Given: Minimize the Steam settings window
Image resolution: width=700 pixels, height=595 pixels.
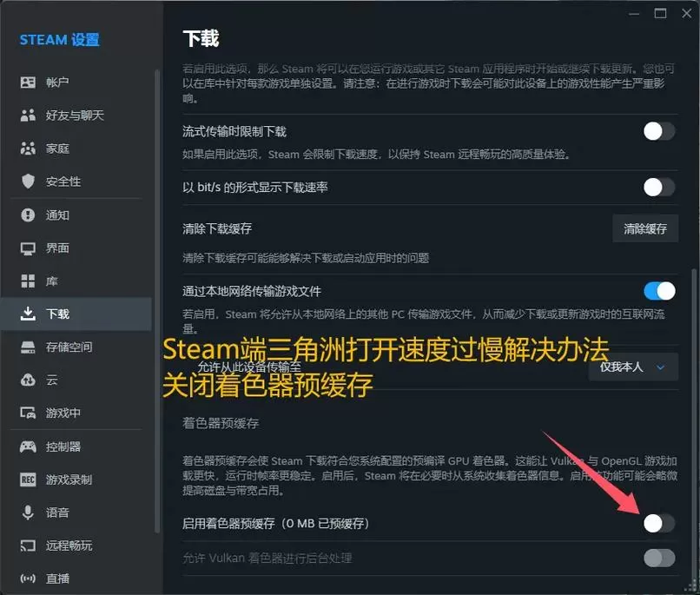Looking at the screenshot, I should [634, 13].
